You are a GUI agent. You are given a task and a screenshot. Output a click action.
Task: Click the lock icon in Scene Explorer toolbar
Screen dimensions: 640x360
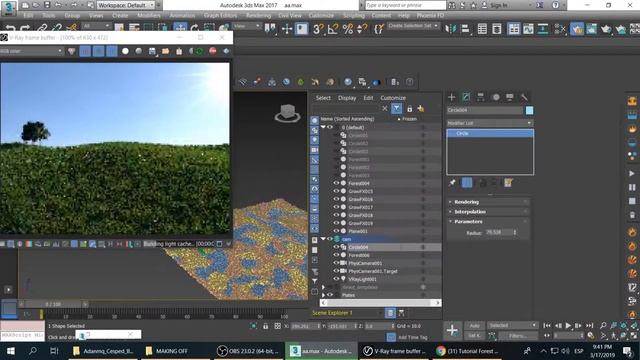[409, 109]
